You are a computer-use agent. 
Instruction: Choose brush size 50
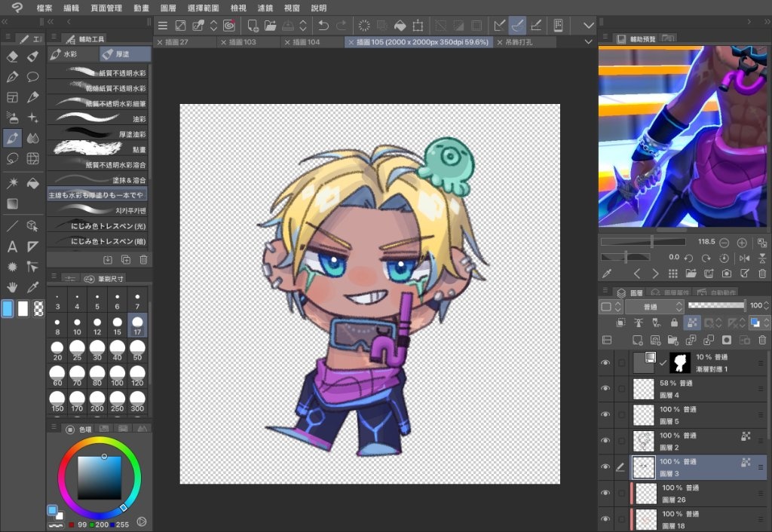coord(137,351)
